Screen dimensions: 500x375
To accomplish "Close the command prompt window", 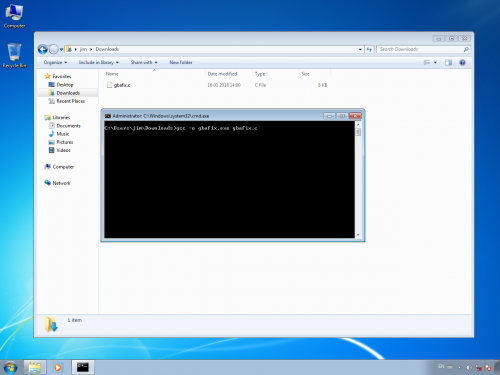I will point(355,116).
